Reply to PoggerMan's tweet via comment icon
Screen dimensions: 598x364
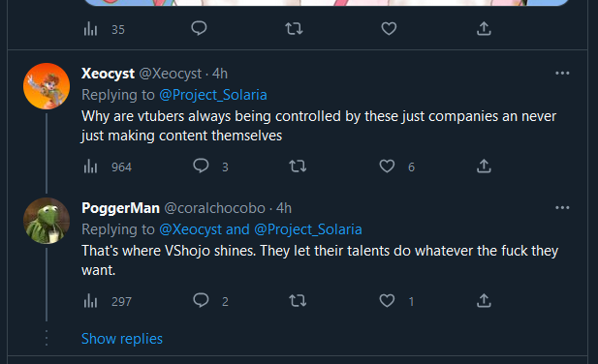tap(201, 300)
